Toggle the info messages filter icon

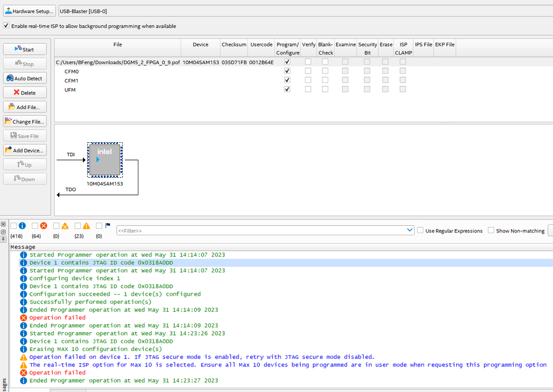pos(22,226)
